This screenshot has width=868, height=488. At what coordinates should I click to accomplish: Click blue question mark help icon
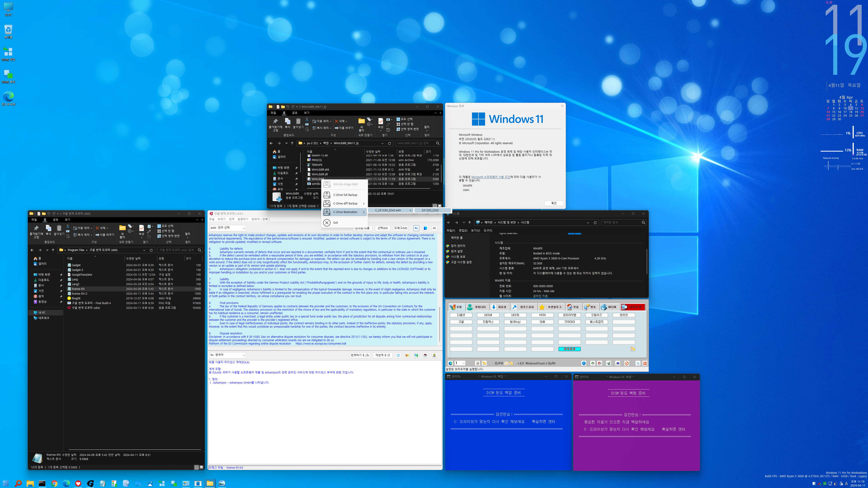[584, 363]
